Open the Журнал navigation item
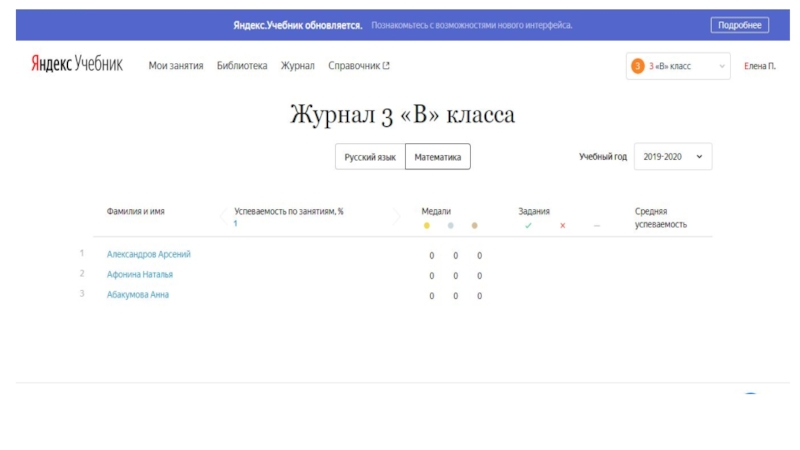Image resolution: width=800 pixels, height=450 pixels. (x=298, y=66)
